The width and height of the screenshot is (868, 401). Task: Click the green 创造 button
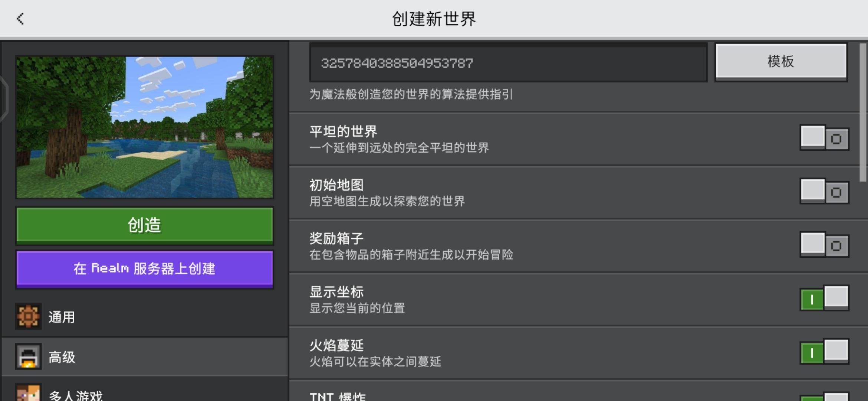point(145,225)
